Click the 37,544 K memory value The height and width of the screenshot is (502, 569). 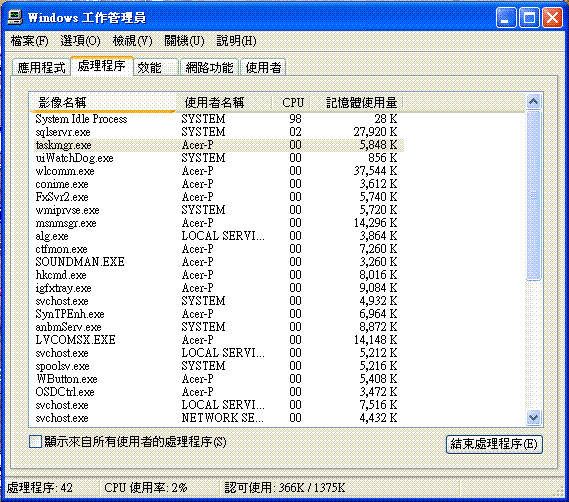pos(375,171)
